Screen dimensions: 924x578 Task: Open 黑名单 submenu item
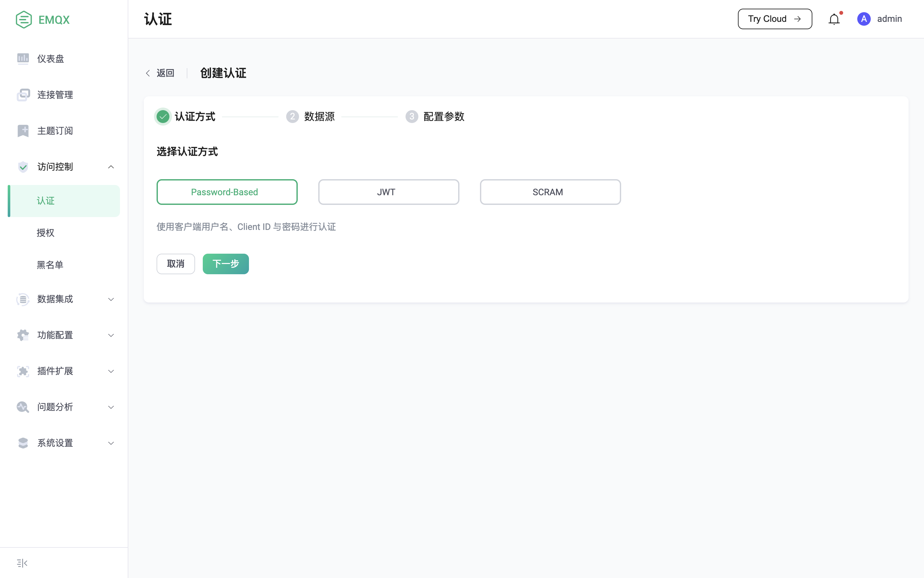pos(64,265)
